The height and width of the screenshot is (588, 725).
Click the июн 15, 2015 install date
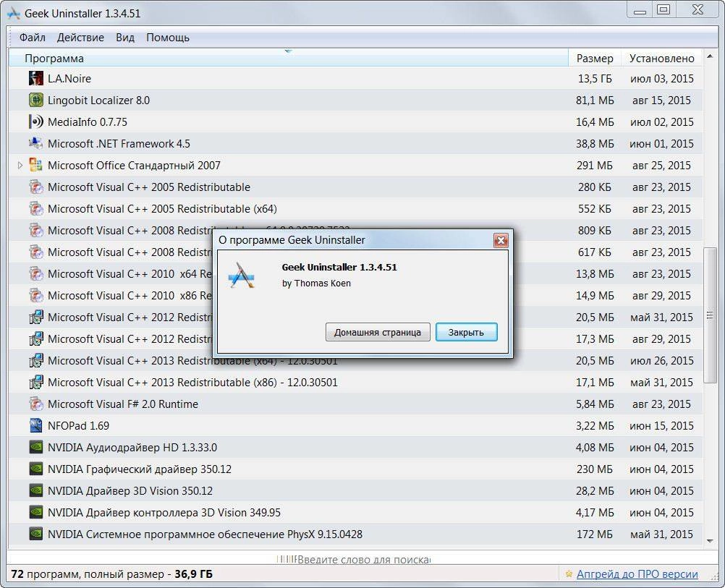(x=661, y=426)
